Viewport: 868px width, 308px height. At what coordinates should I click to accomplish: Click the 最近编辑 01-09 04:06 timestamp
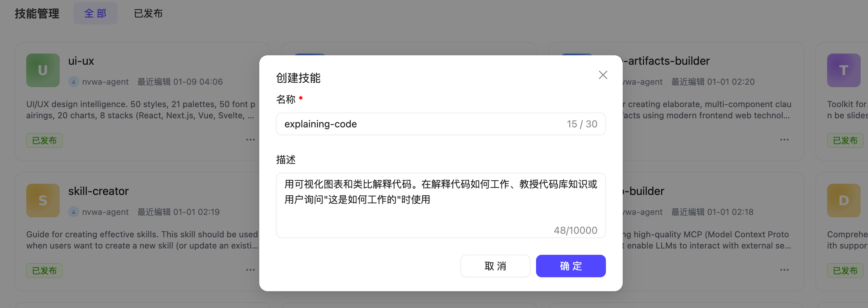tap(180, 82)
